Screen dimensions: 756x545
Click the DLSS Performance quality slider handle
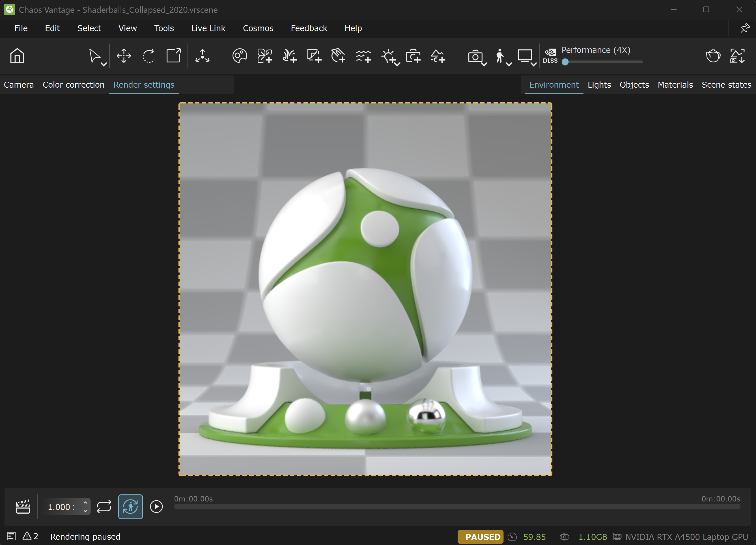[x=565, y=62]
